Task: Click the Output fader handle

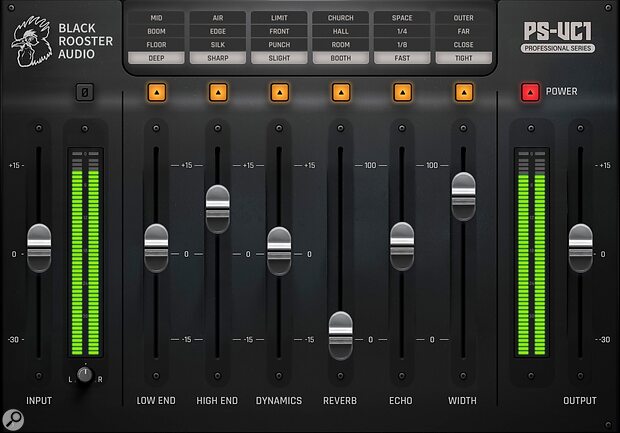Action: pos(580,248)
